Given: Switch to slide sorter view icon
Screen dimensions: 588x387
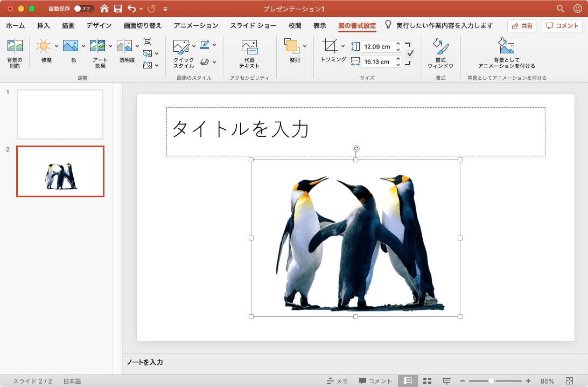Looking at the screenshot, I should point(427,381).
